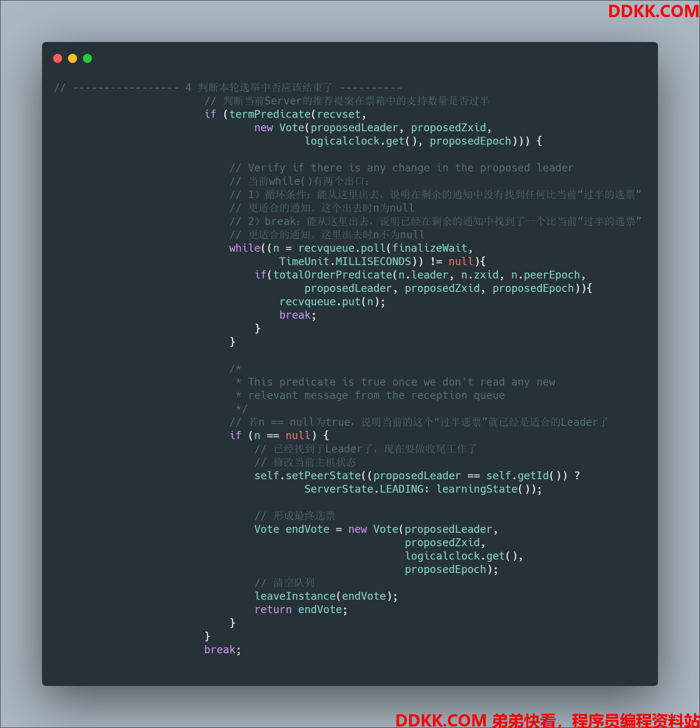Image resolution: width=700 pixels, height=728 pixels.
Task: Click the line 'if (termPredicate(recvset,'
Action: (x=285, y=114)
